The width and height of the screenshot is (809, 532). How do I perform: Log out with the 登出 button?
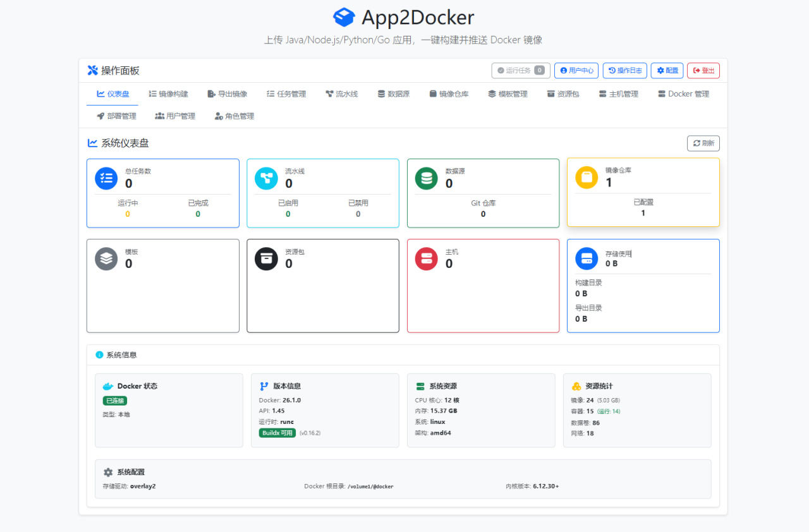click(x=703, y=71)
